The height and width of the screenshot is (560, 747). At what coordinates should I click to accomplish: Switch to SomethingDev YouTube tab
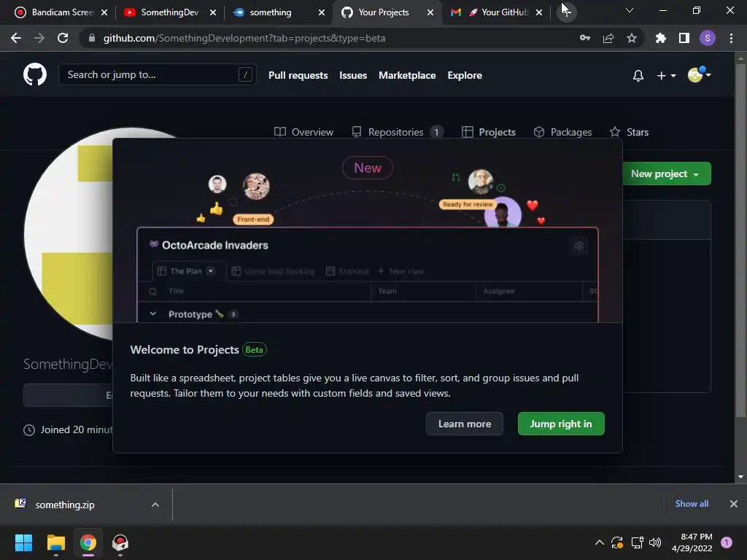point(169,12)
